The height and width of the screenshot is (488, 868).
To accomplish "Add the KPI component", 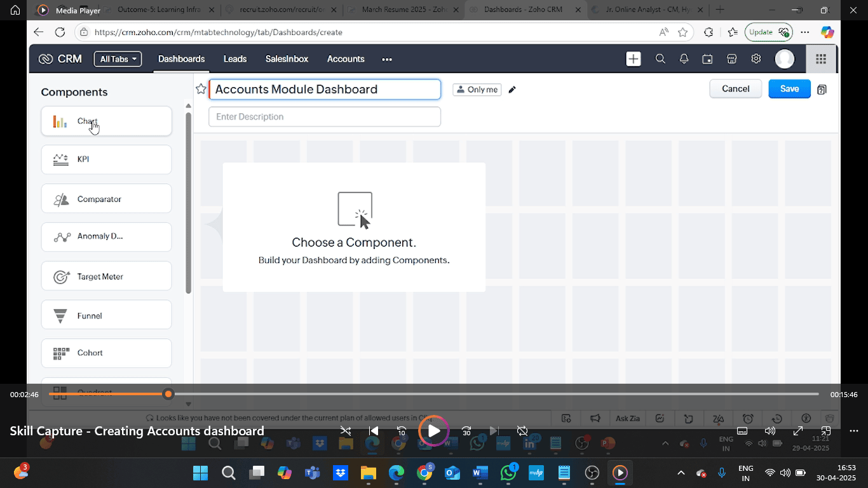I will click(106, 159).
